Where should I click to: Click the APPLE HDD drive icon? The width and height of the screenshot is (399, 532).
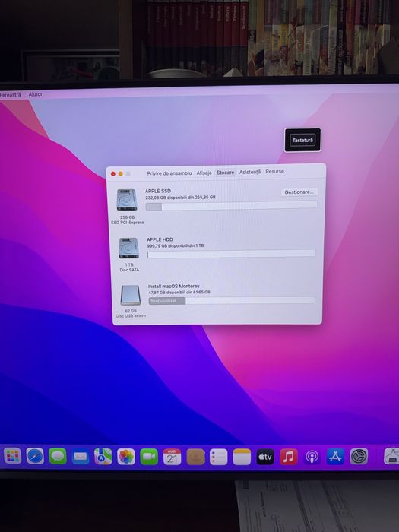129,248
